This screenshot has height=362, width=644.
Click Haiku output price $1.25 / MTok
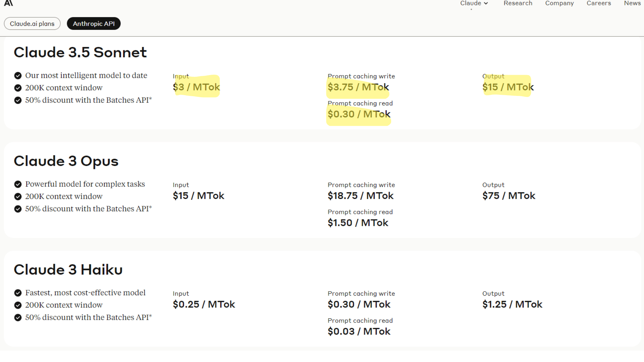pos(512,304)
